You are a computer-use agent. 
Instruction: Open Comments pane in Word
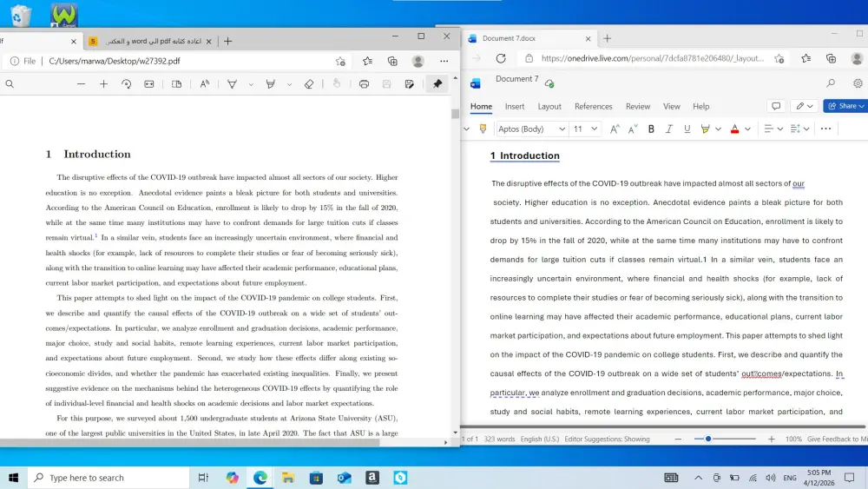(775, 106)
